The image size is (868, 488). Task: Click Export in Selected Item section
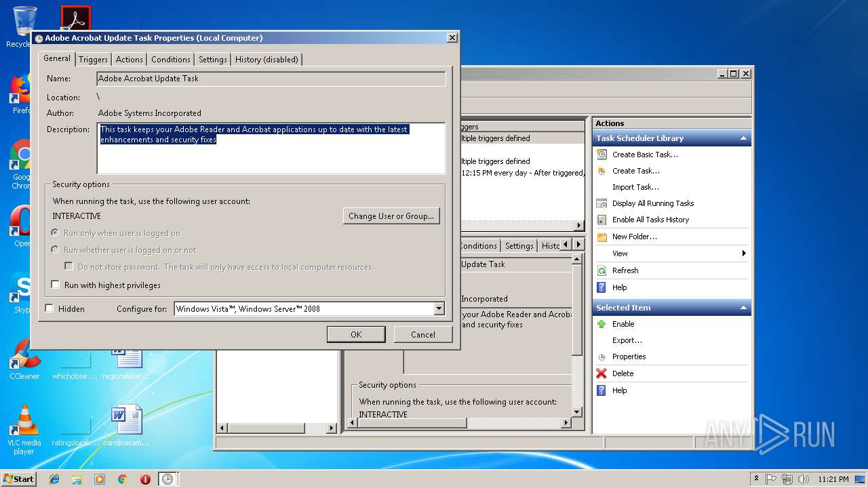coord(627,340)
